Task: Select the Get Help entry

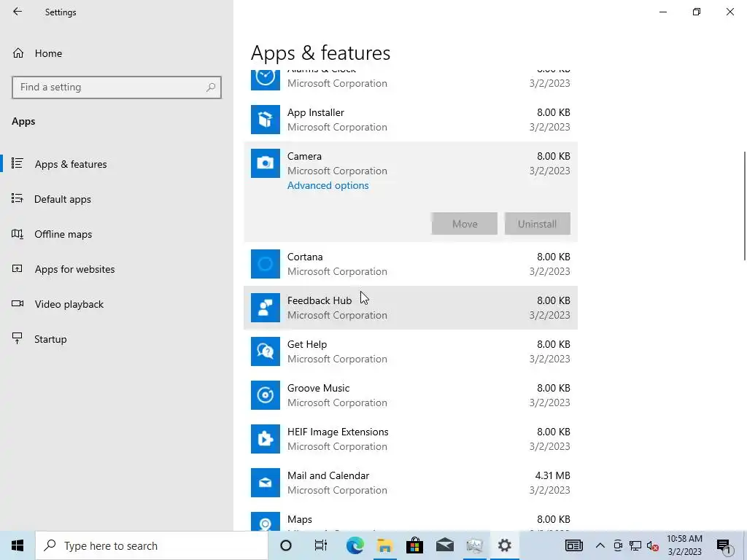Action: [411, 351]
